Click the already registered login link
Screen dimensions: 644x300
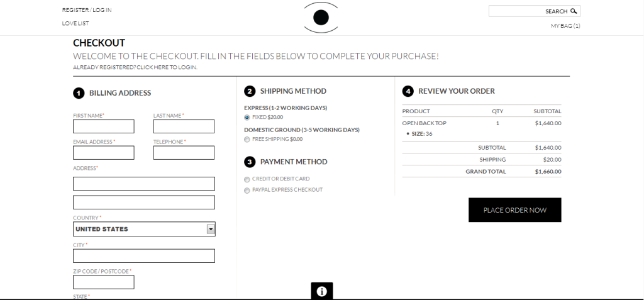click(x=135, y=67)
